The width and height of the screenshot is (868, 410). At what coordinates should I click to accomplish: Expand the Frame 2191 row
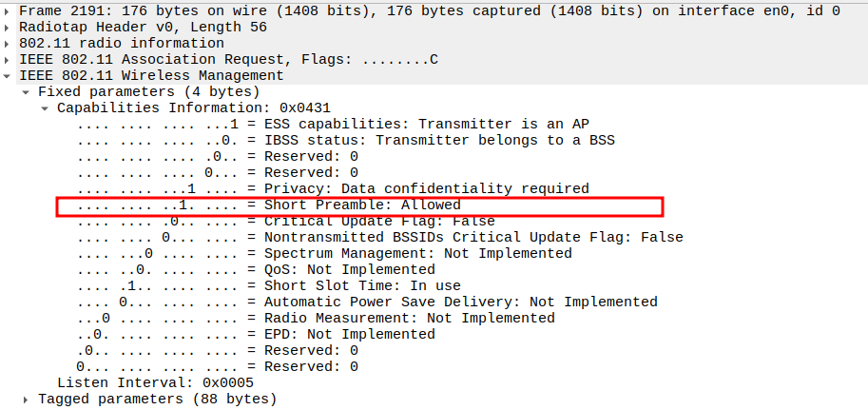[x=8, y=11]
